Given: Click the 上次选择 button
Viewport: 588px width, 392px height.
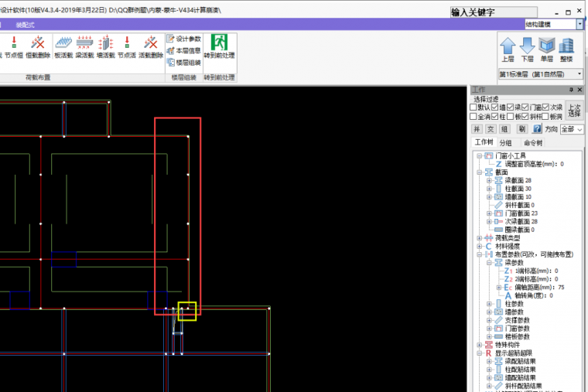Looking at the screenshot, I should point(574,110).
